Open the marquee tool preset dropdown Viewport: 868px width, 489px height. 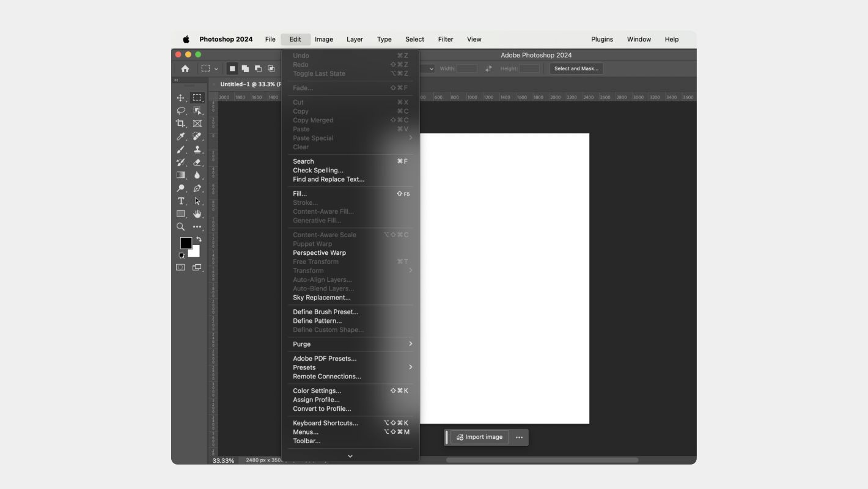click(x=216, y=68)
